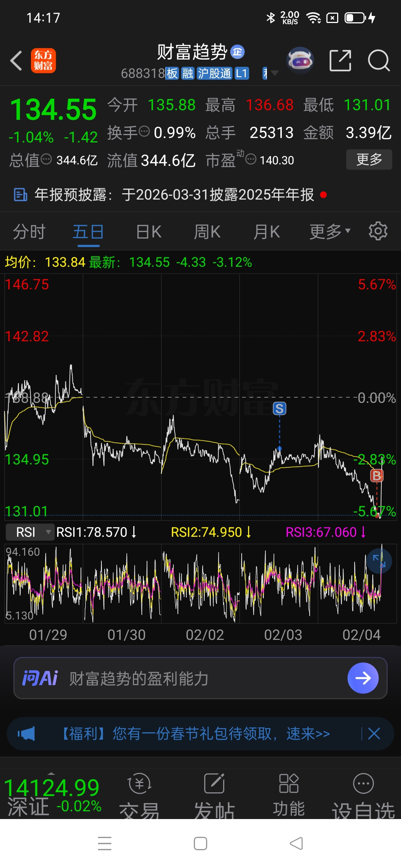Open the 年报预披露 document icon
Image resolution: width=401 pixels, height=868 pixels.
(20, 194)
